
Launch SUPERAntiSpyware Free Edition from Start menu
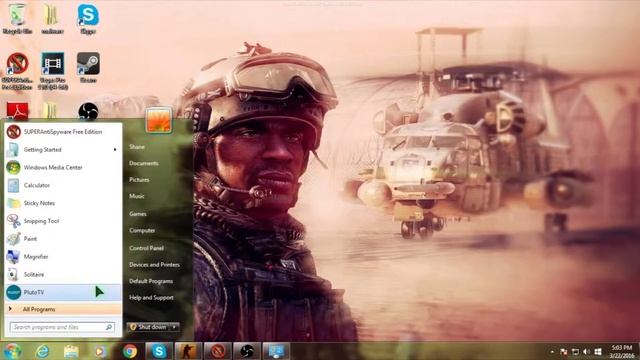coord(63,132)
